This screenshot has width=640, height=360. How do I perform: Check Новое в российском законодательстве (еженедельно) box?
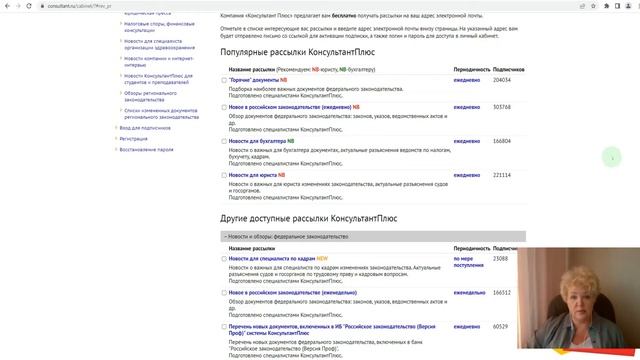coord(224,293)
